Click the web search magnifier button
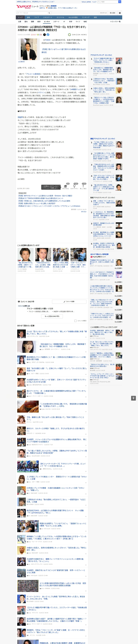Screen dimensions: 138x644 click(120, 2)
